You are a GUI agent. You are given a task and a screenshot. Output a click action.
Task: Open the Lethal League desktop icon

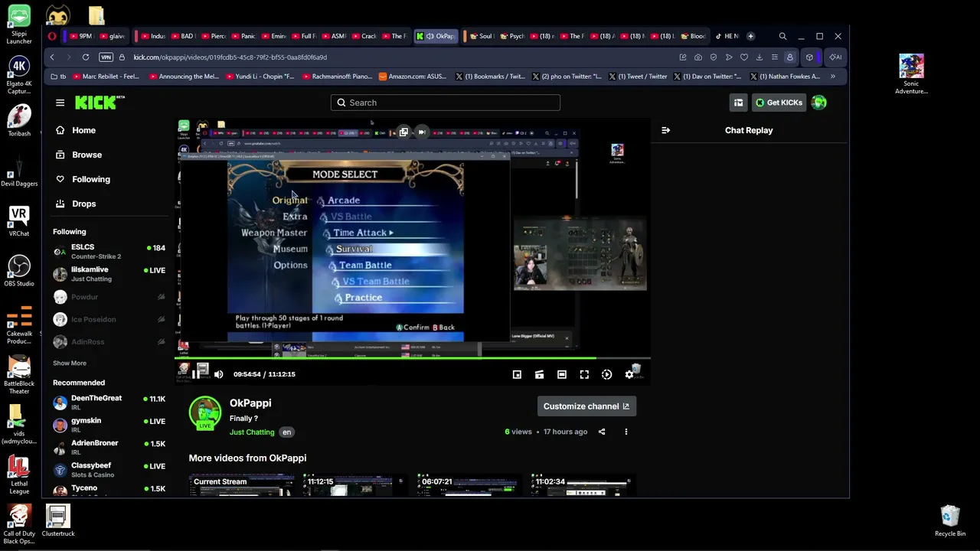[19, 474]
